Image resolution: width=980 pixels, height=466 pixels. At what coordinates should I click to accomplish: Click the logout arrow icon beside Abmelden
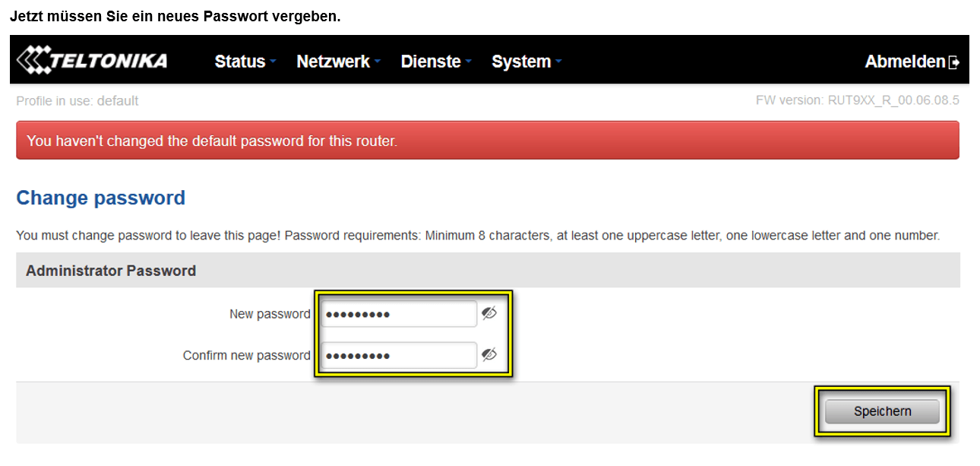tap(954, 62)
